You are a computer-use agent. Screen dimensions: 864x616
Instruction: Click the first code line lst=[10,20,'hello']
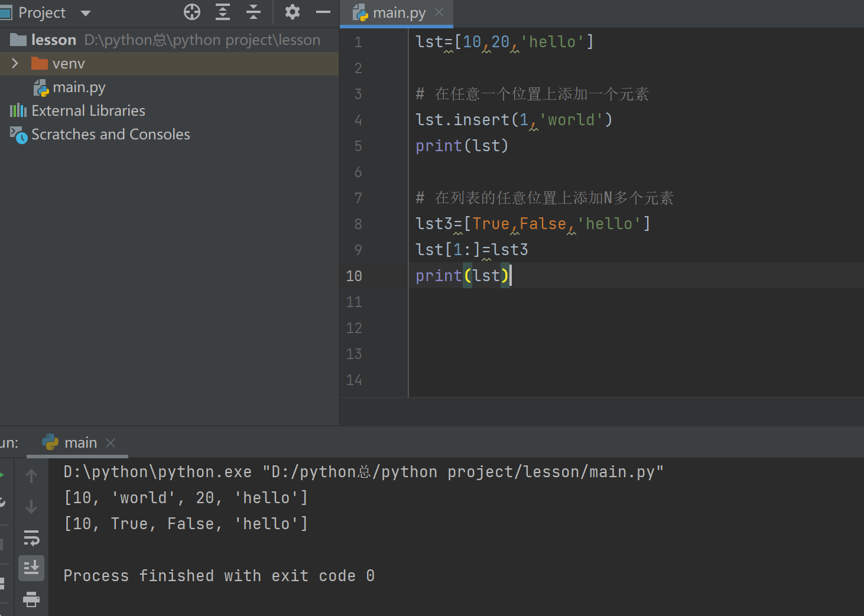505,42
